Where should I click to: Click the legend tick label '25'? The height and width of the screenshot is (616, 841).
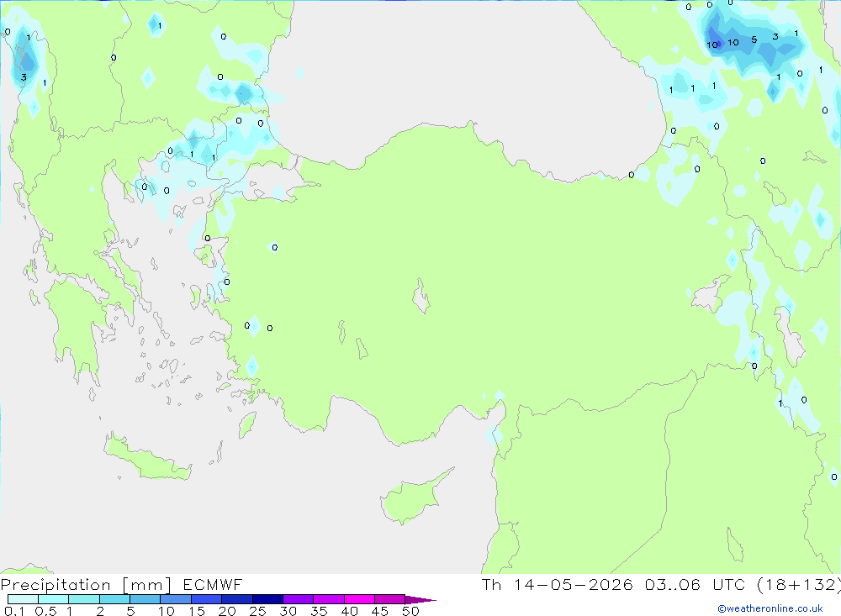tap(257, 611)
